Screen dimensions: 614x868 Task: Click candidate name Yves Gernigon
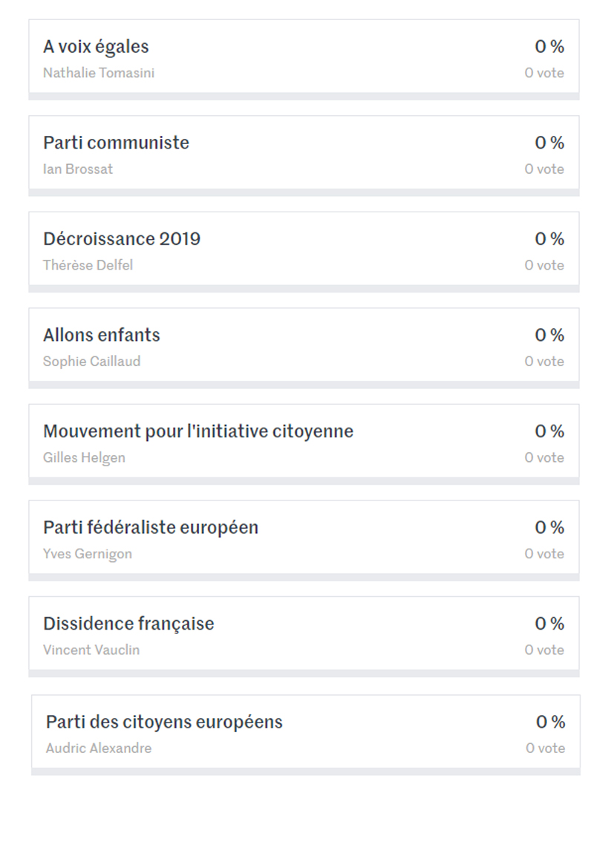coord(88,554)
